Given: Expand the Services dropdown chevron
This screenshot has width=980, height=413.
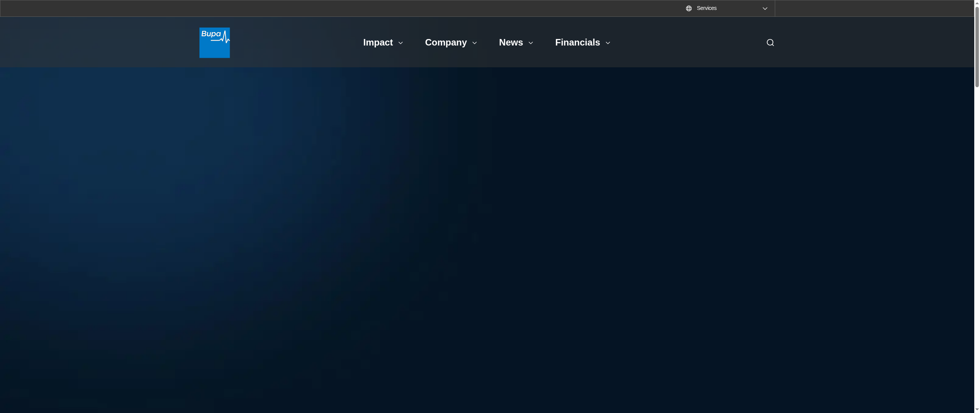Looking at the screenshot, I should click(x=765, y=8).
